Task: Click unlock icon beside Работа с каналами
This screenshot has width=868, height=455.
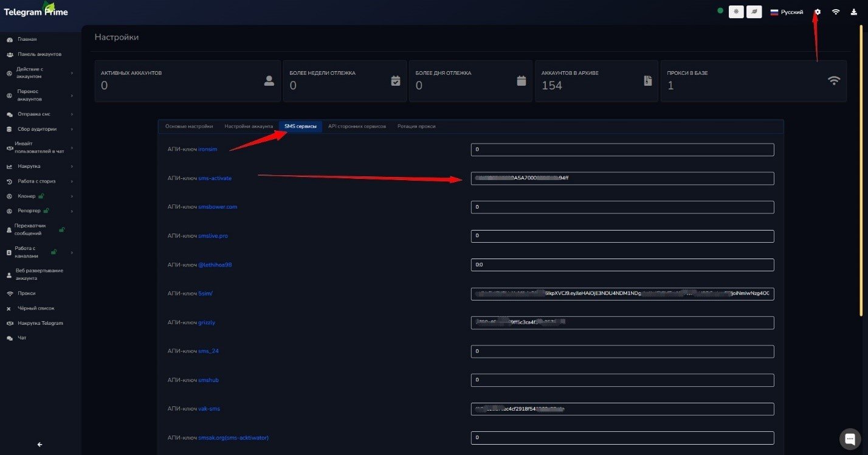Action: point(53,252)
